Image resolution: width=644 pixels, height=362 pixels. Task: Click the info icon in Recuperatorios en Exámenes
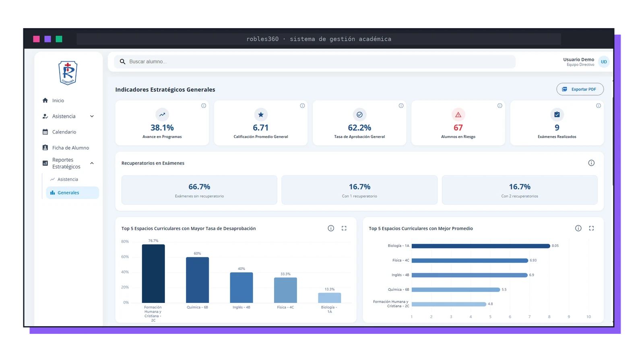coord(591,163)
